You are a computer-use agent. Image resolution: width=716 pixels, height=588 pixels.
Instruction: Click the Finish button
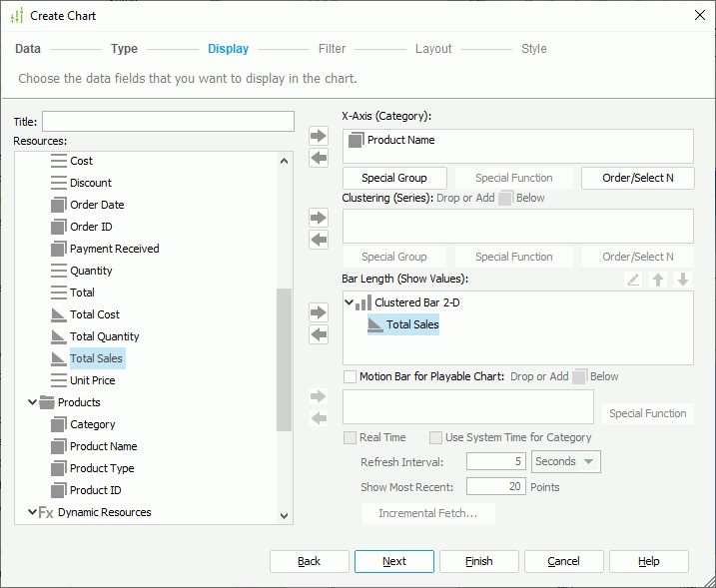point(479,561)
